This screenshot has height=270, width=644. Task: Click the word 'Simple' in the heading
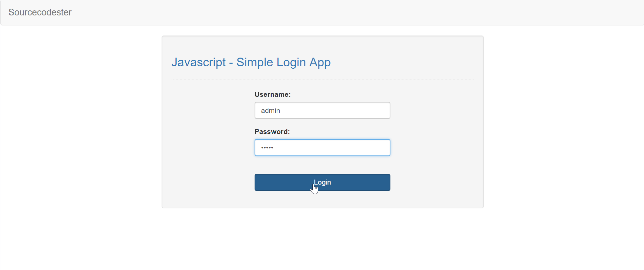pos(255,62)
